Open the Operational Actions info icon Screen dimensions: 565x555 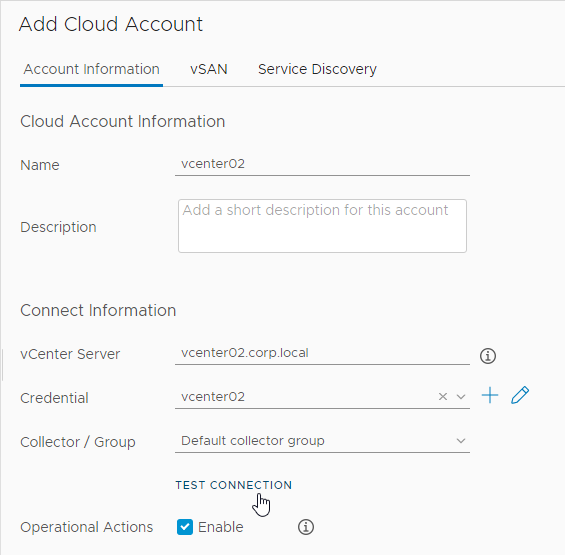click(x=306, y=527)
